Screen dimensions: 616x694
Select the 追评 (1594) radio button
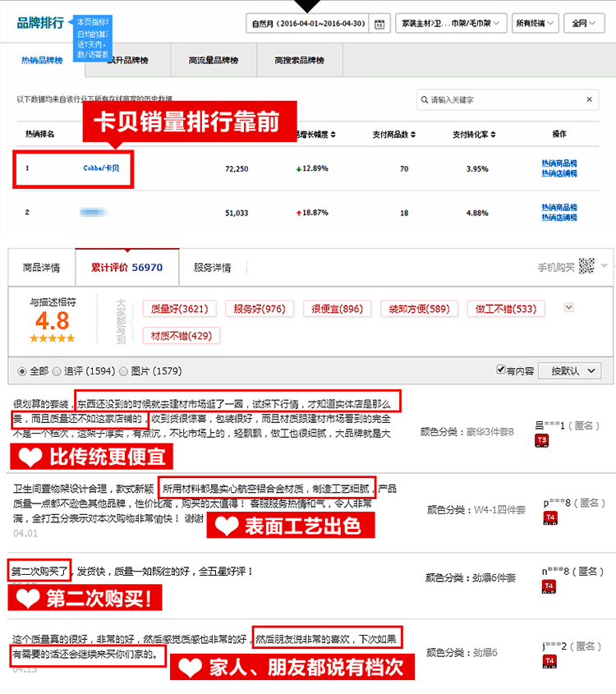tap(57, 371)
